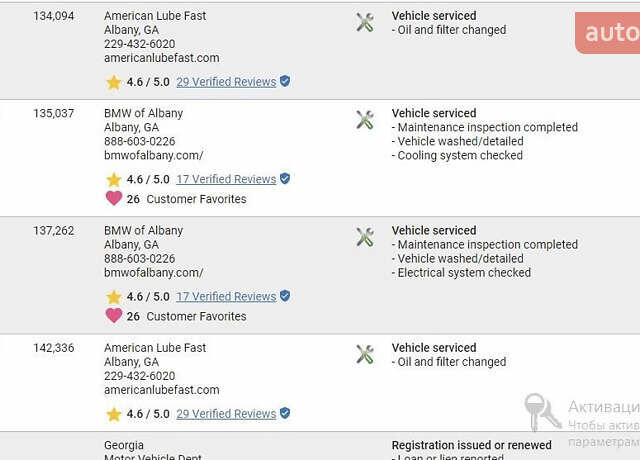
Task: Click bmwofalbany.com/ in the 135,037 row
Action: (x=153, y=156)
